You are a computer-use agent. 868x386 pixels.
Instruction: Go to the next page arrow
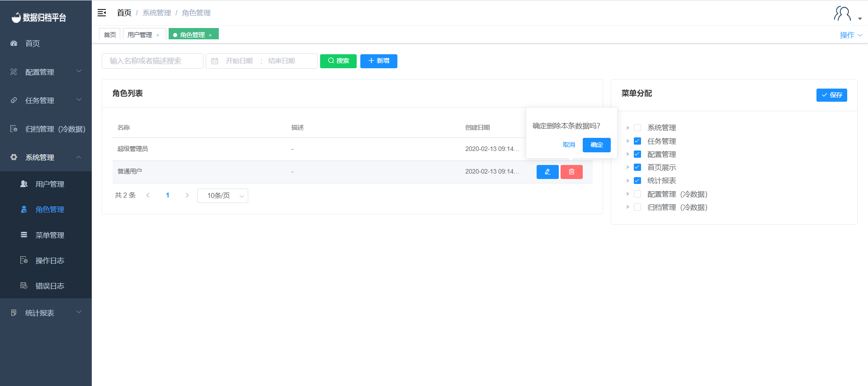pos(187,195)
